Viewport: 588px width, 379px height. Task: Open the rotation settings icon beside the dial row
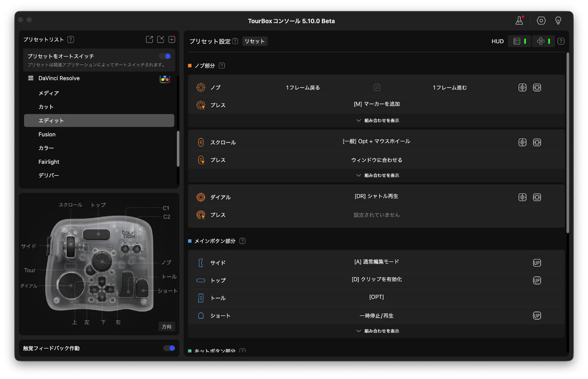pyautogui.click(x=537, y=197)
